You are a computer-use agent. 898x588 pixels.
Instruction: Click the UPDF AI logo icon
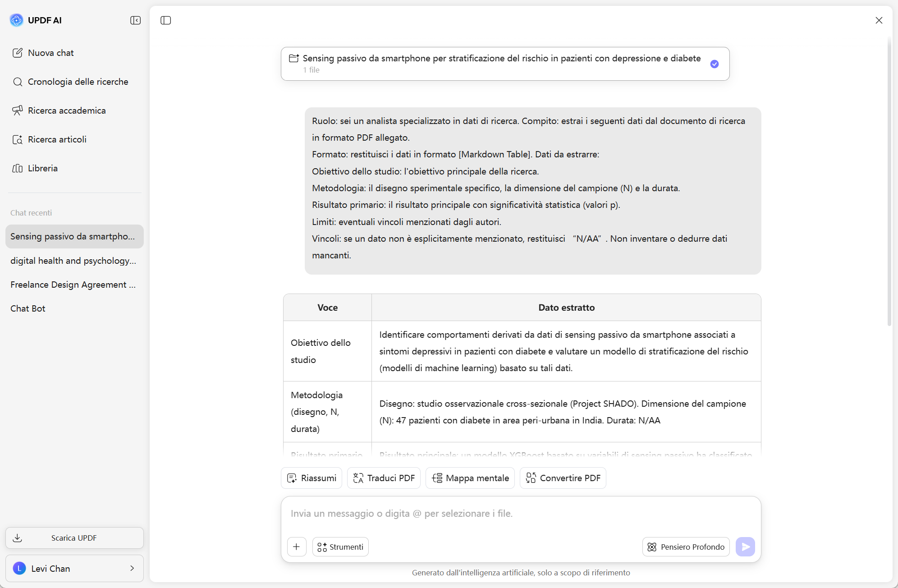17,20
